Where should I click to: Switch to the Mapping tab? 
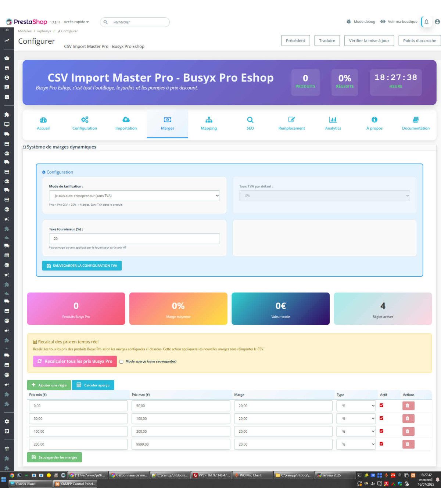coord(209,124)
